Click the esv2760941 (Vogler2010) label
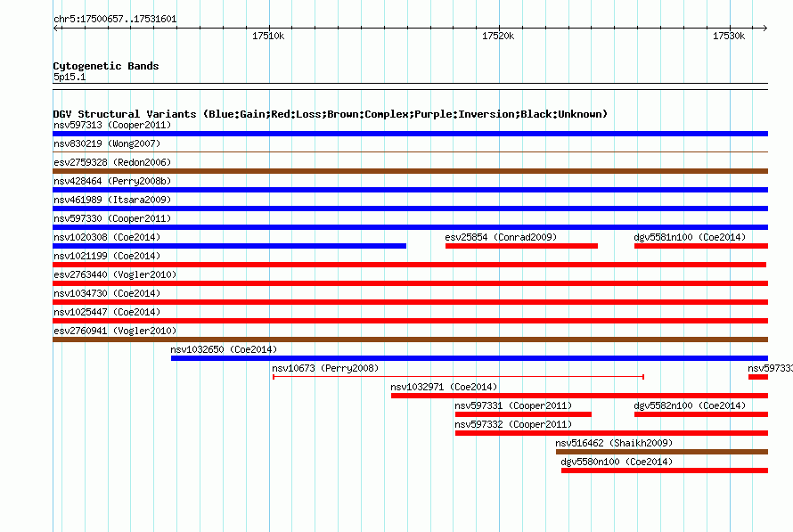Screen dimensions: 793x532 tap(115, 331)
